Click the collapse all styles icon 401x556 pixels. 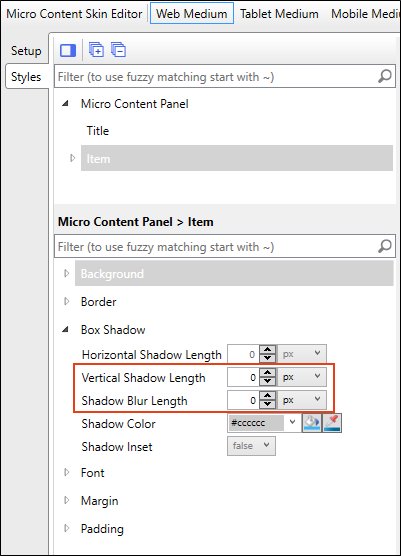coord(118,50)
